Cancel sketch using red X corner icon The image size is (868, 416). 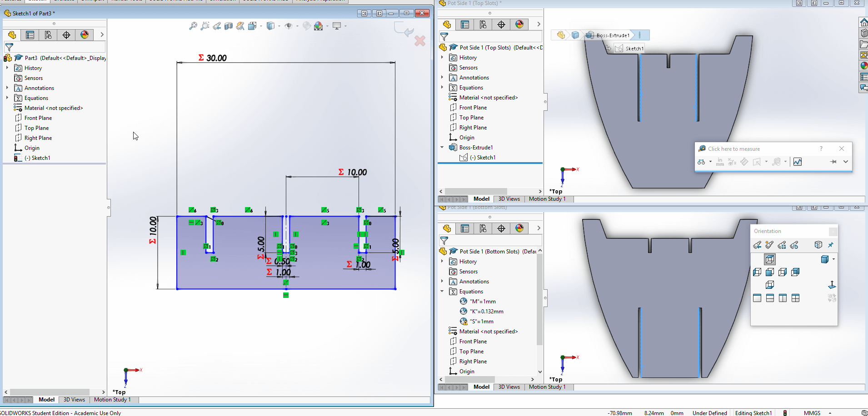click(x=420, y=41)
